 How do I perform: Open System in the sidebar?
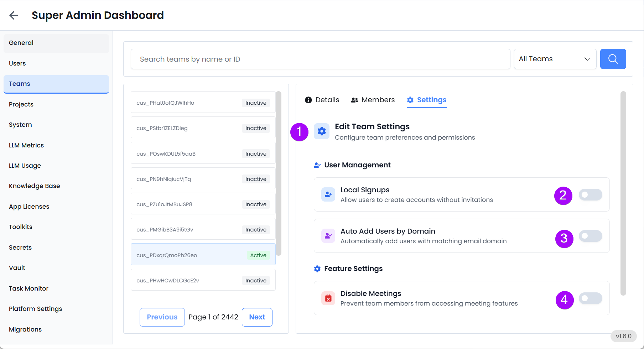[56, 125]
